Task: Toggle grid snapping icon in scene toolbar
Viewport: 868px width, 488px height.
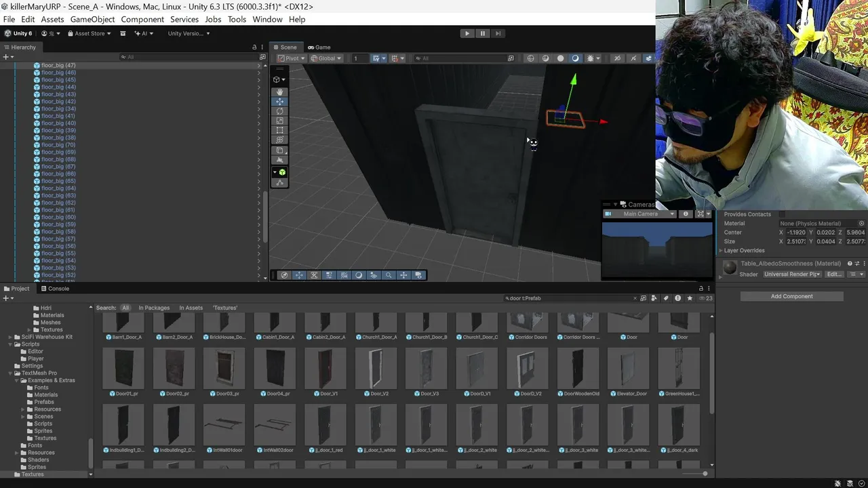Action: tap(376, 58)
